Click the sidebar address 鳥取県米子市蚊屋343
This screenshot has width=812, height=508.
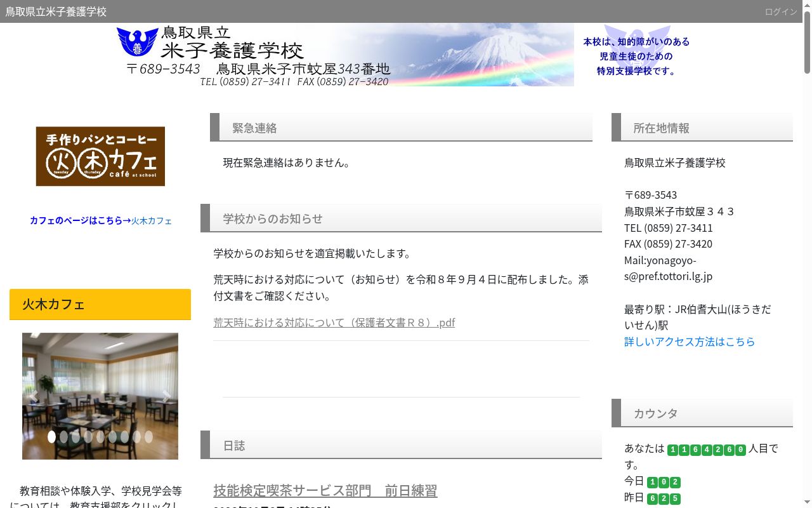679,211
